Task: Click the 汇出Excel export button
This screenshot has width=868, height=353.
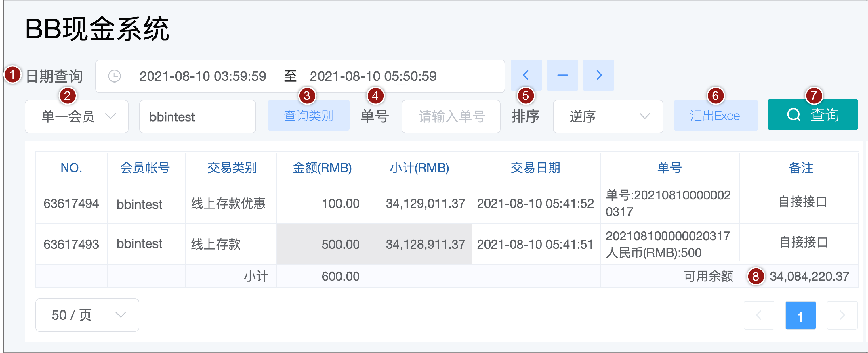Action: click(x=715, y=116)
